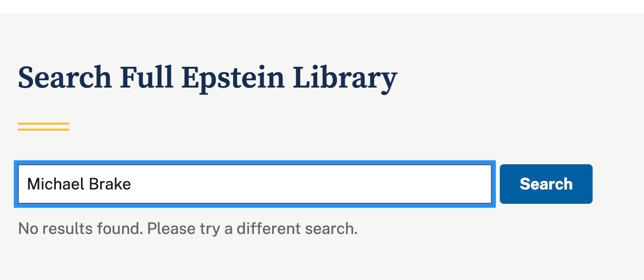644x280 pixels.
Task: Click the first word "Search" in the heading
Action: (65, 79)
